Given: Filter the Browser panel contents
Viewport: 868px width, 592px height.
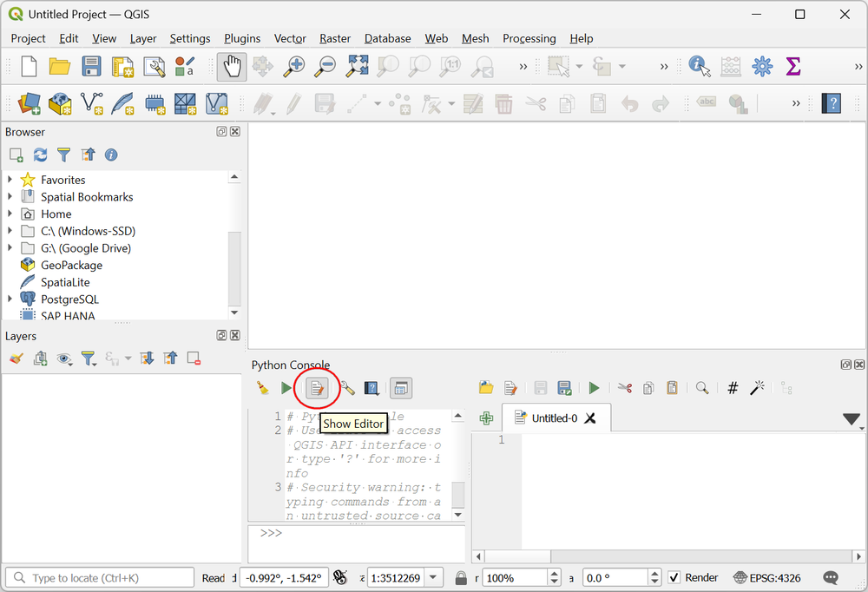Looking at the screenshot, I should point(64,155).
